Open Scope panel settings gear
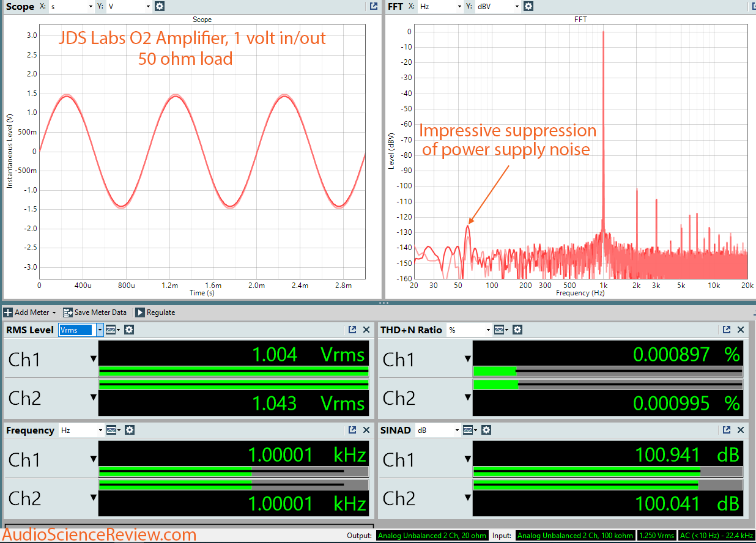The width and height of the screenshot is (756, 543). coord(160,6)
